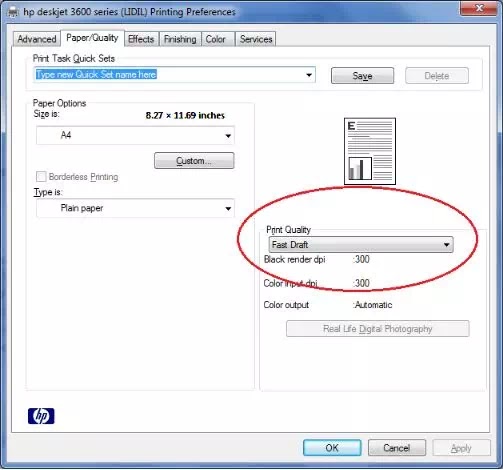Image resolution: width=503 pixels, height=470 pixels.
Task: Open the Print Task Quick Sets dropdown
Action: pos(309,75)
